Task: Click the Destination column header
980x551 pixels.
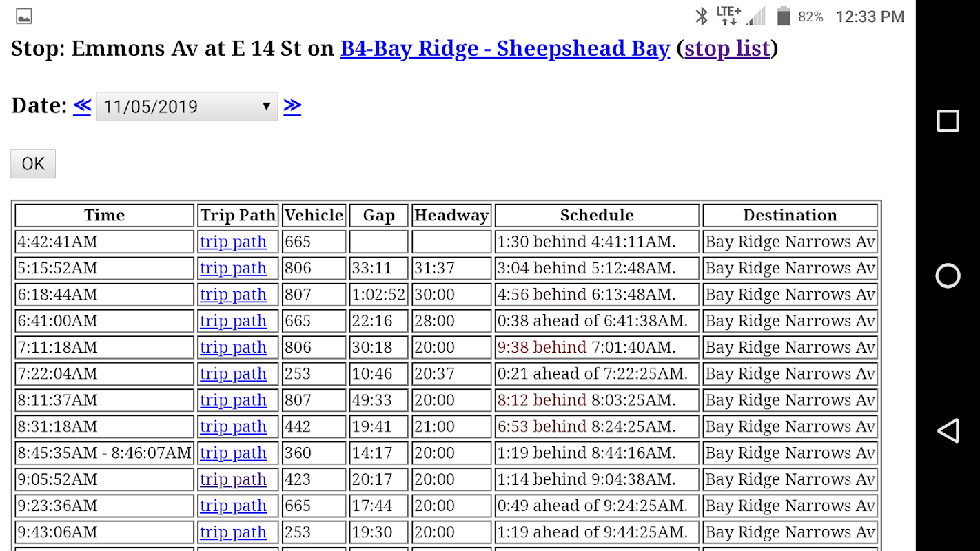Action: [790, 216]
